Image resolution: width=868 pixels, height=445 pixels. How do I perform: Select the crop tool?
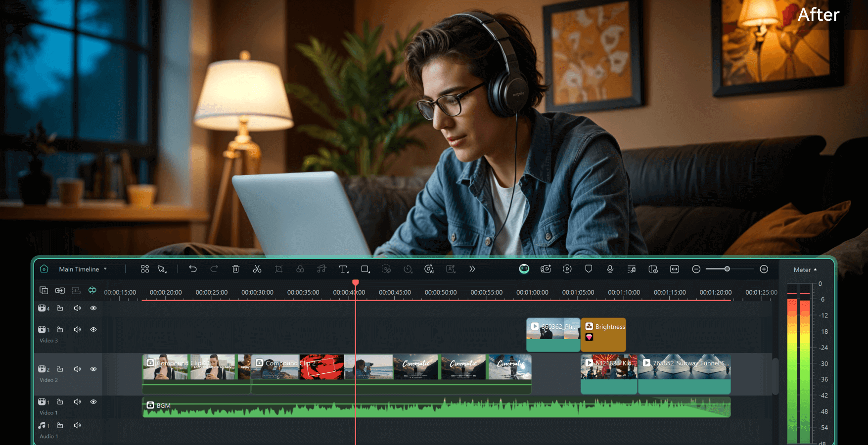[279, 269]
